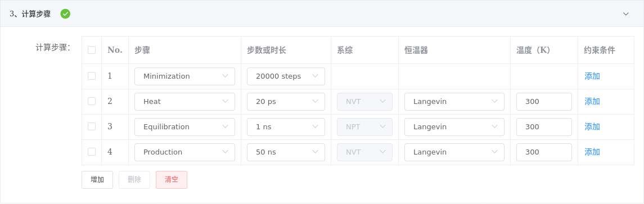Open the Production step dropdown

tap(185, 152)
